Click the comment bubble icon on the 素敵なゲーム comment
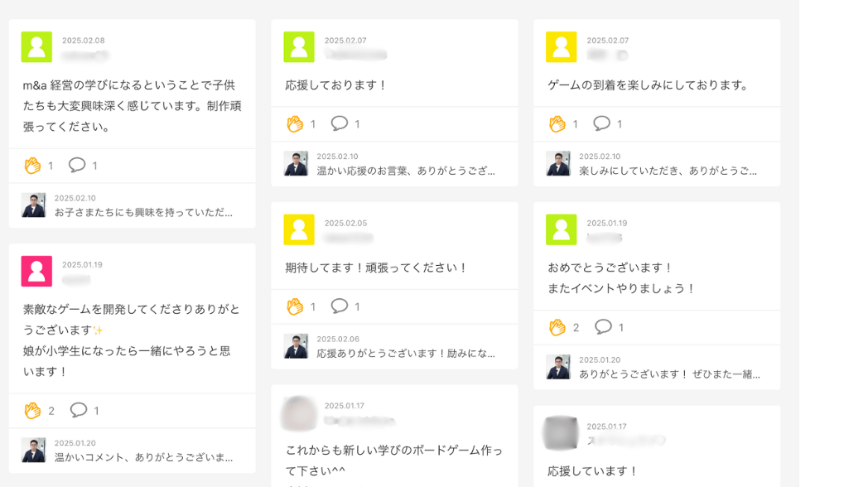Image resolution: width=868 pixels, height=487 pixels. click(x=79, y=409)
